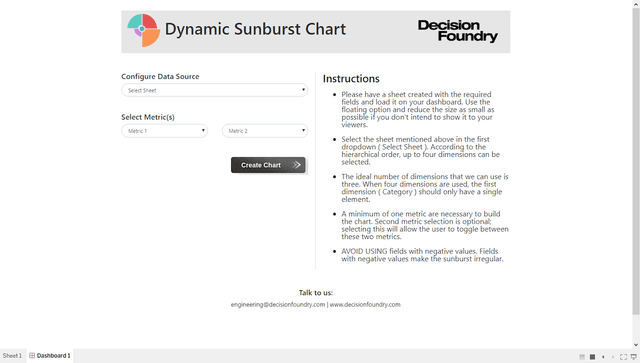Switch to the Sheet 1 tab

tap(12, 356)
